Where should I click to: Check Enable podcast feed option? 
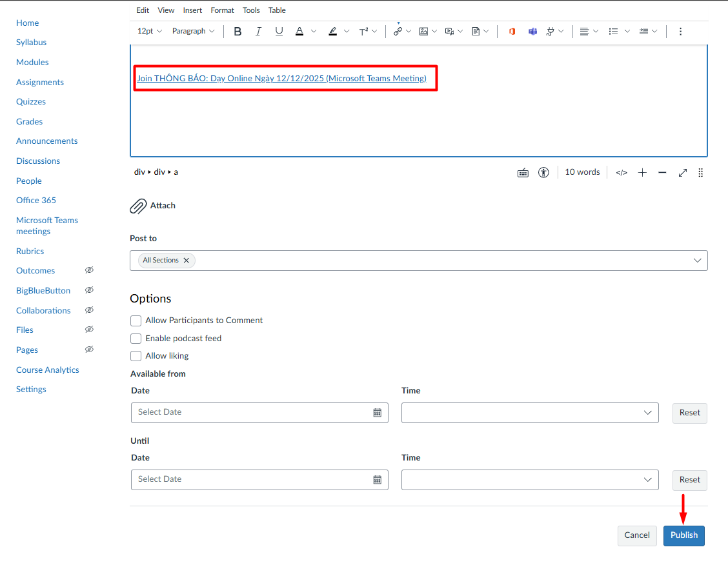pyautogui.click(x=136, y=339)
